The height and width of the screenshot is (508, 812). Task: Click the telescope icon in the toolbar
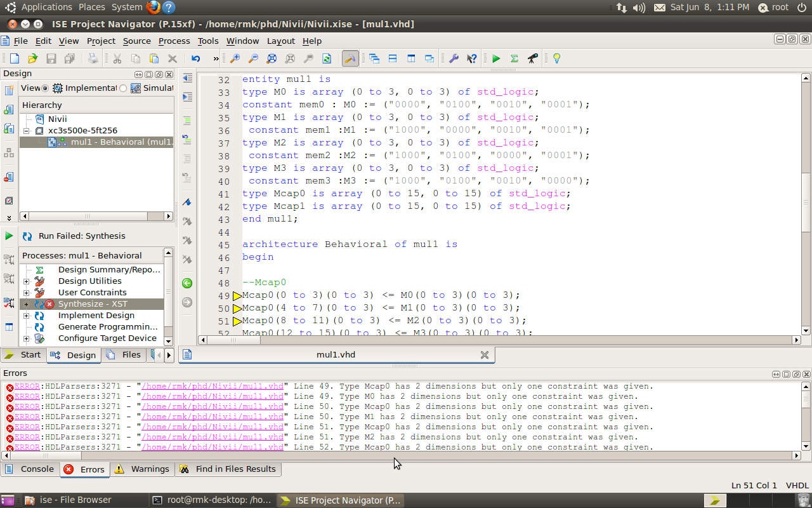[533, 58]
